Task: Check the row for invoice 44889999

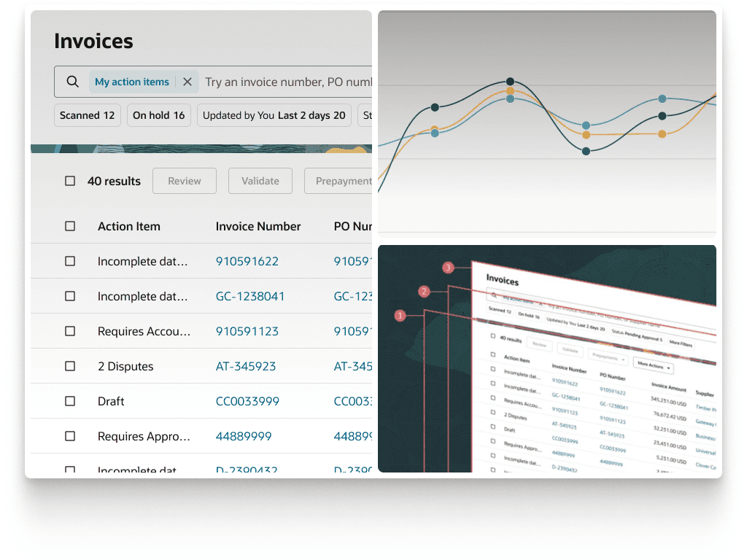Action: pos(70,436)
